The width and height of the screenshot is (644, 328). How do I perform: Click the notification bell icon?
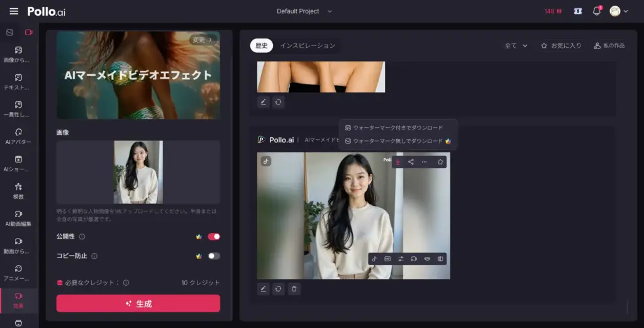pyautogui.click(x=596, y=11)
